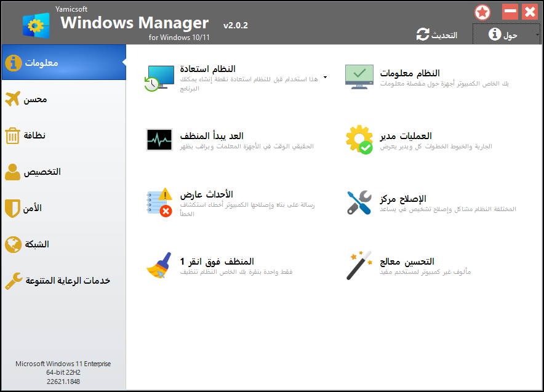Viewport: 544px width, 392px height.
Task: Go to the التخصيص customization tab
Action: pyautogui.click(x=64, y=172)
